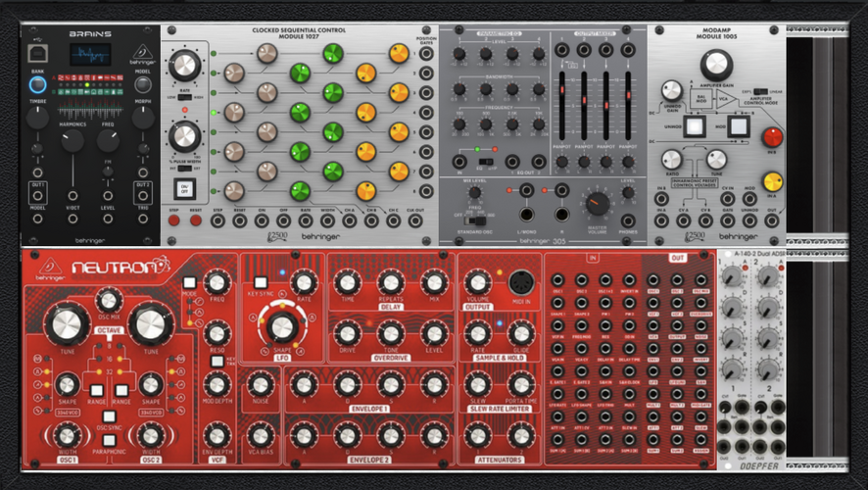868x490 pixels.
Task: Click the OUT 1 jack on Brains
Action: pos(37,195)
